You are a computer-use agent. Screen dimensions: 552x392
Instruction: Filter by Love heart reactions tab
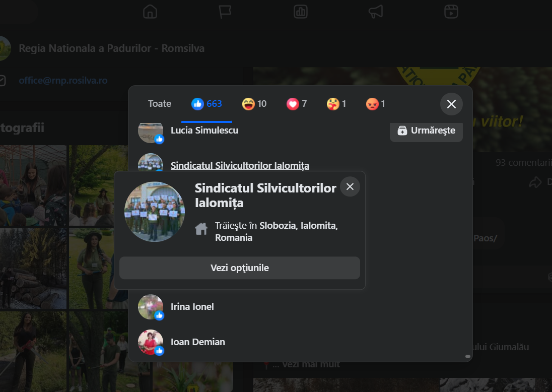(297, 104)
